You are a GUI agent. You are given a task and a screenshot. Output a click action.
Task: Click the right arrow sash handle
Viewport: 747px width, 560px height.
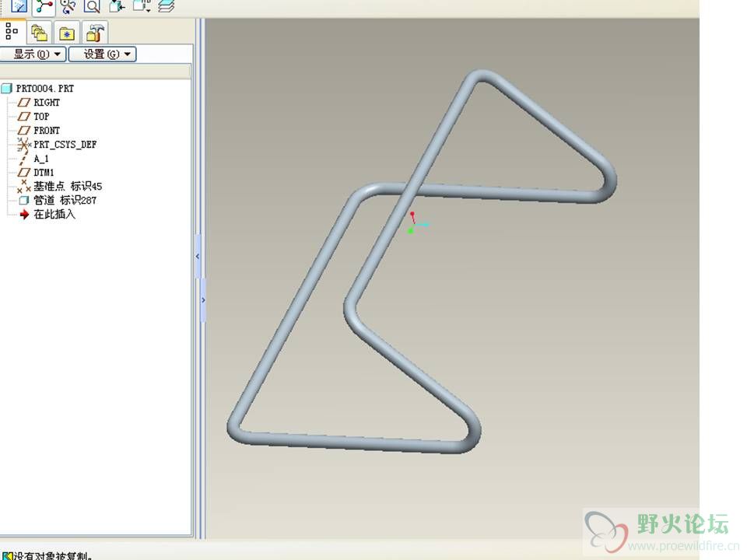pyautogui.click(x=203, y=300)
